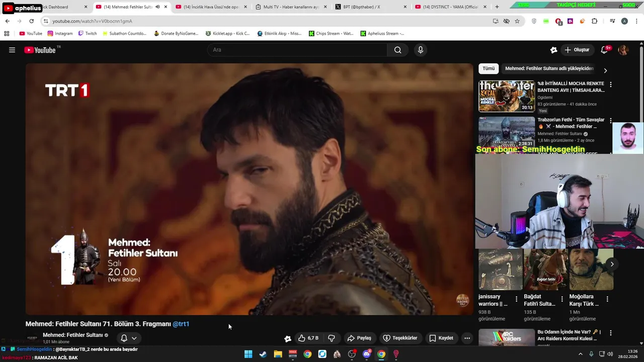Save video with the Kaydet button

(x=441, y=338)
